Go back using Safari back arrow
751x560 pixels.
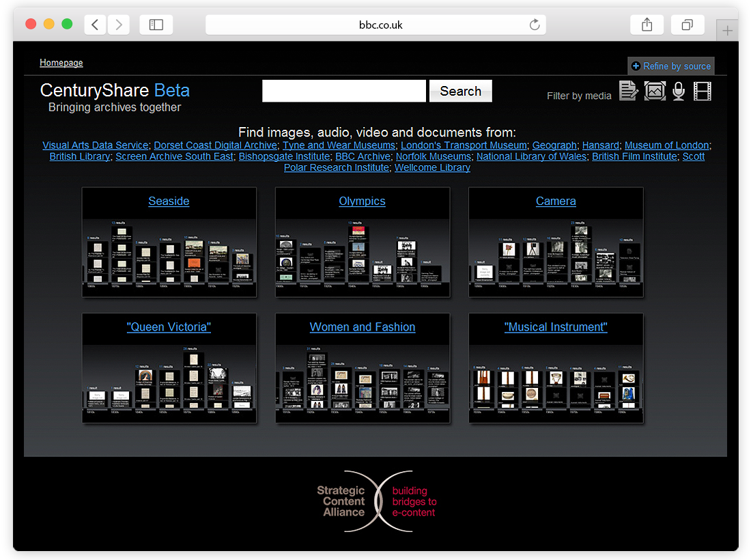click(96, 25)
